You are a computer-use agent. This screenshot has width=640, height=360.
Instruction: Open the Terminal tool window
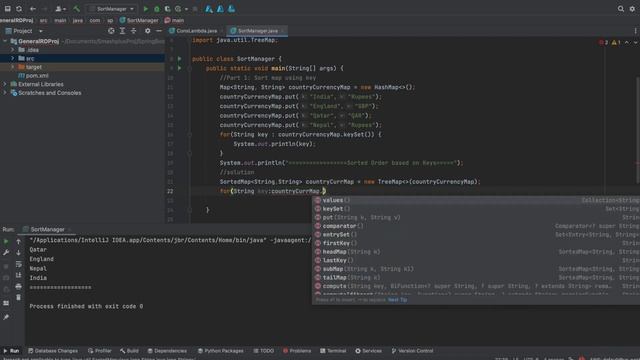tap(333, 351)
